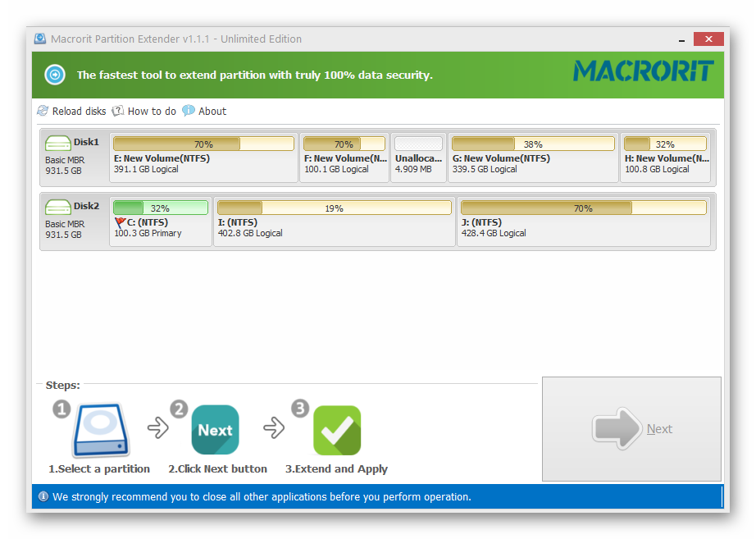The image size is (756, 539).
Task: Click the info icon in blue status bar
Action: 43,496
